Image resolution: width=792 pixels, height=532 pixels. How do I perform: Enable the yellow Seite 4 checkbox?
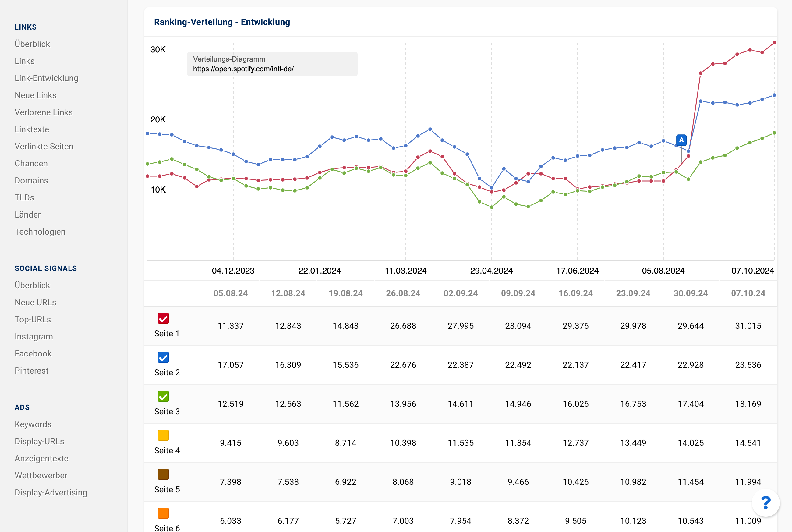[163, 435]
